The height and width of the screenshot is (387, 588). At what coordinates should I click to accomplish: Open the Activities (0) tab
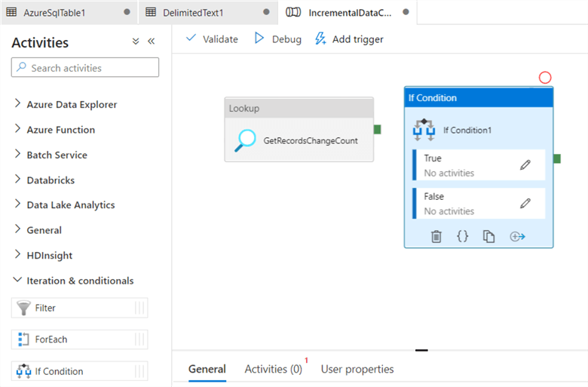pyautogui.click(x=274, y=369)
